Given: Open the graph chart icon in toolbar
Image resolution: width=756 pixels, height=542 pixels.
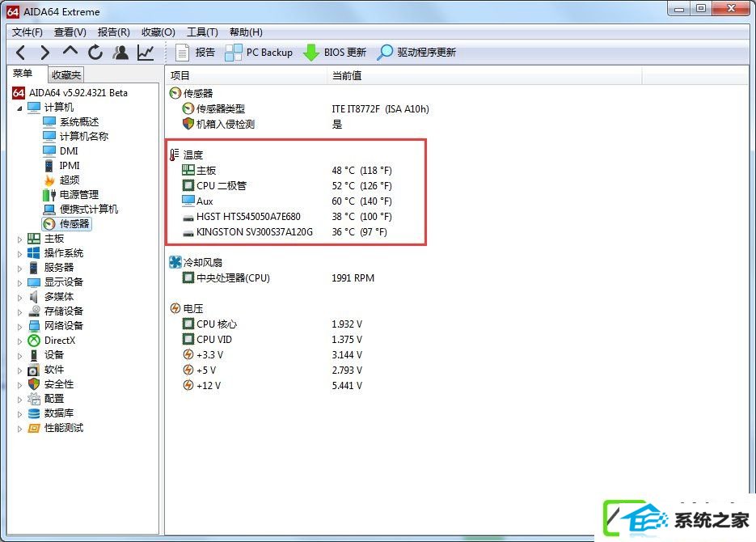Looking at the screenshot, I should [x=146, y=52].
